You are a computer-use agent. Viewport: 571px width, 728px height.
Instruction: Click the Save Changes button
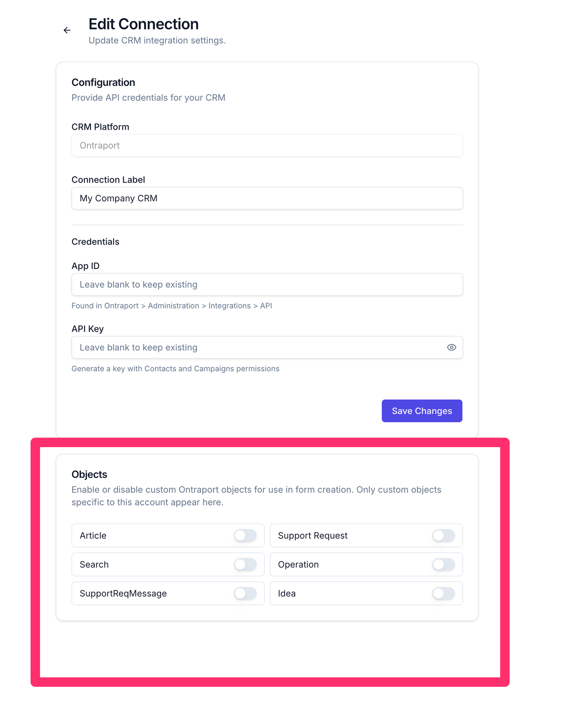[422, 410]
